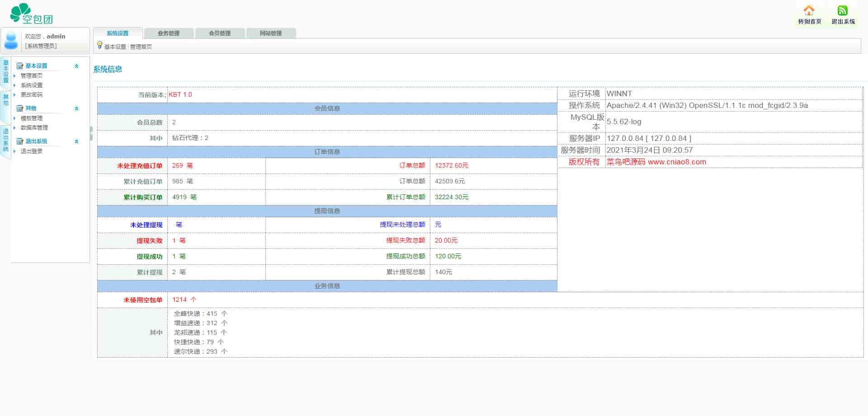Switch to the 业务管理 tab

tap(169, 33)
